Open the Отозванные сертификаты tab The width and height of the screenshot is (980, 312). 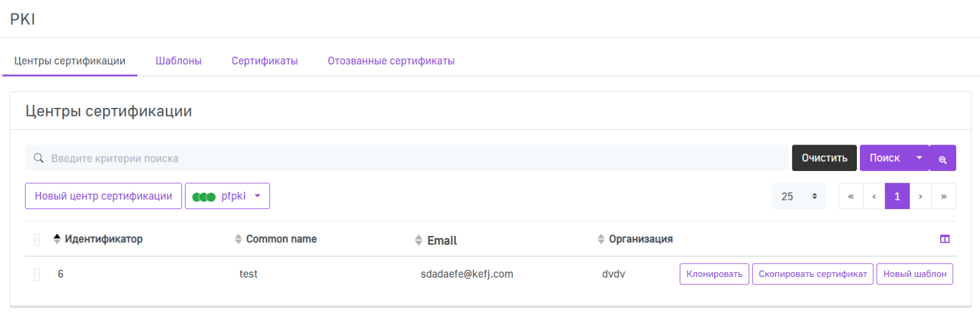tap(391, 61)
